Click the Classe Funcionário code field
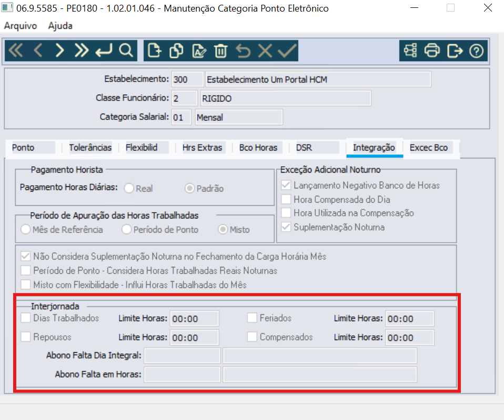Image resolution: width=504 pixels, height=420 pixels. pos(185,98)
